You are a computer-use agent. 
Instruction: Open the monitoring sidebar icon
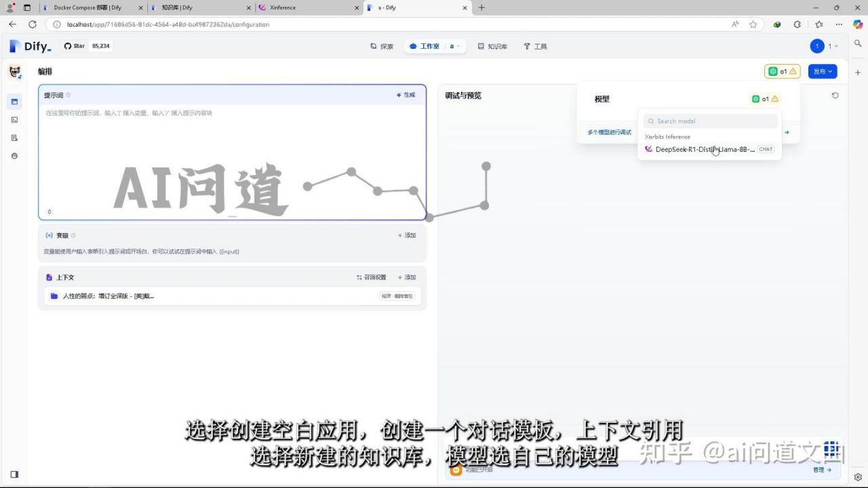point(14,156)
